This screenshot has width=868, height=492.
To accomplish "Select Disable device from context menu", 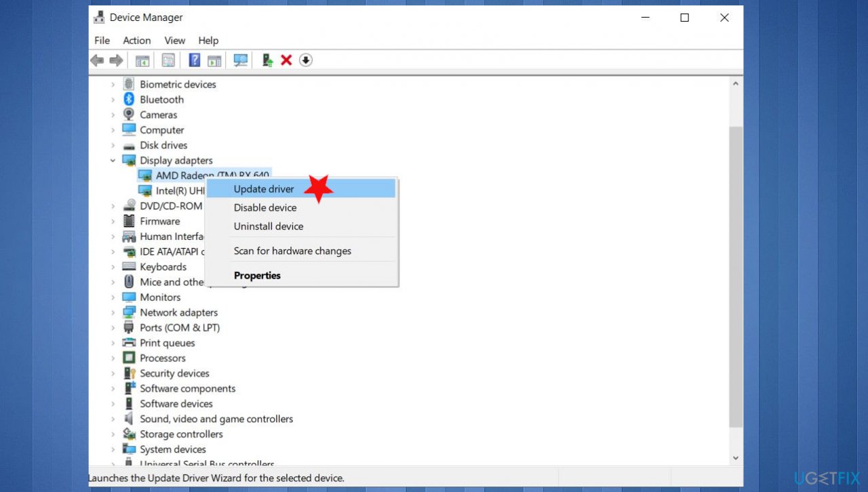I will tap(265, 207).
